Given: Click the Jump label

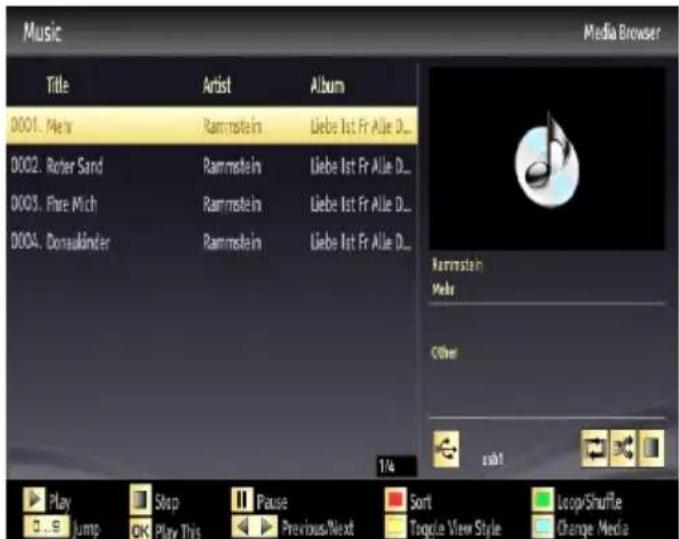Looking at the screenshot, I should 86,529.
